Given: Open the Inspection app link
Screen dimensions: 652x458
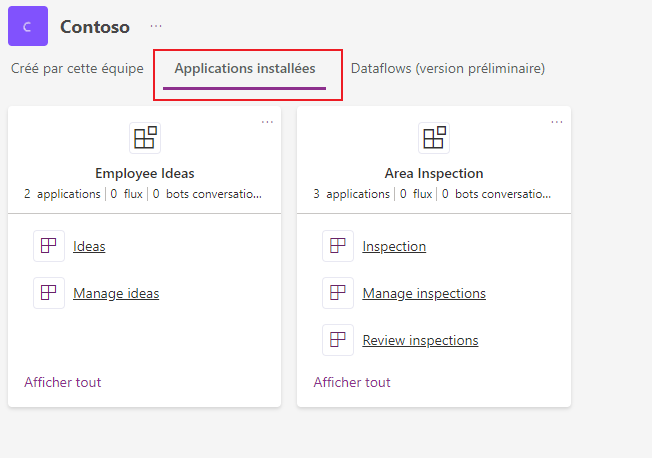Looking at the screenshot, I should tap(394, 246).
